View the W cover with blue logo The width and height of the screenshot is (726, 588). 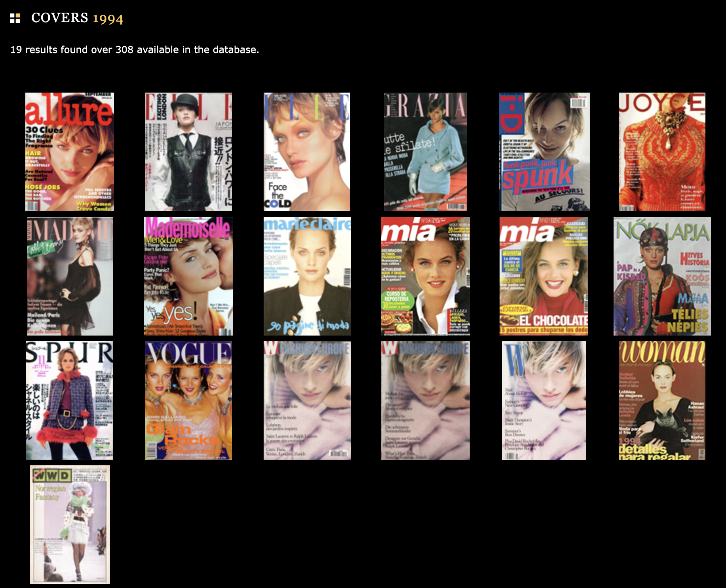click(544, 400)
